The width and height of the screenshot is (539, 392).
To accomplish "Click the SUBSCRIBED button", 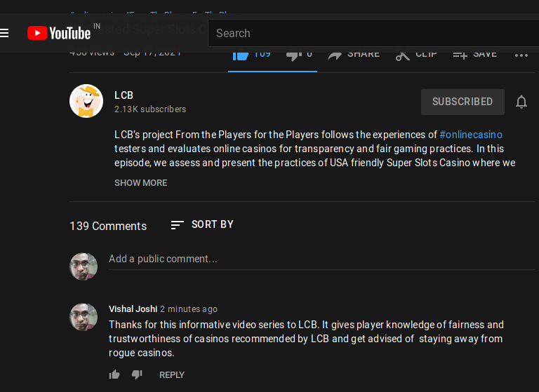I will [463, 102].
